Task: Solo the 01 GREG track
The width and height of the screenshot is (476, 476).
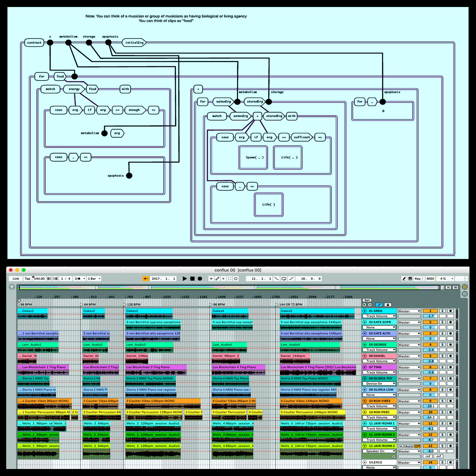Action: coord(442,311)
